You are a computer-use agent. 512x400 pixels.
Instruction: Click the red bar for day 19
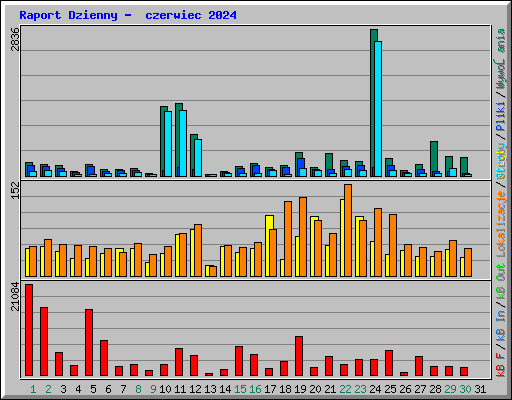(x=299, y=356)
